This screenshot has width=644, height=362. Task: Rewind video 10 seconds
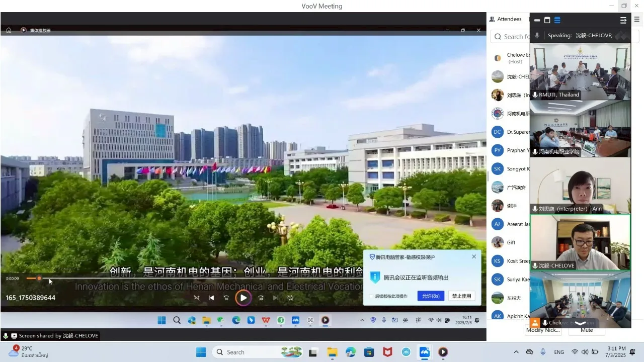coord(226,298)
